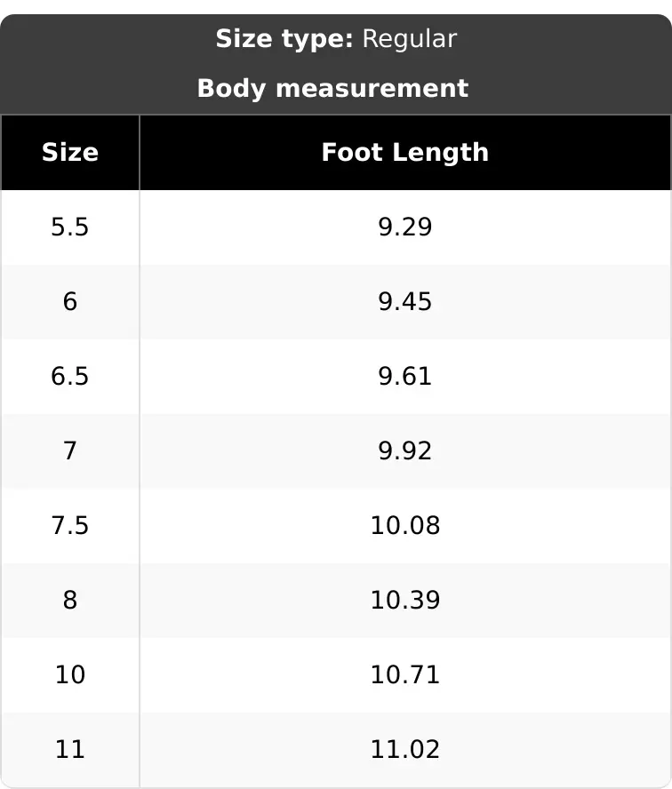This screenshot has width=672, height=789.
Task: Click the Size column header
Action: point(70,153)
